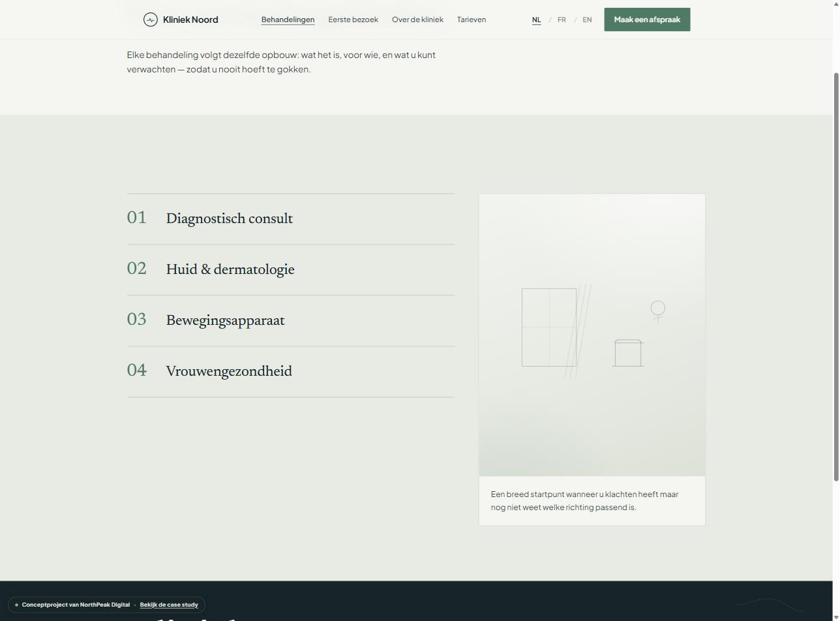Expand Vrouwengezondheid treatment row
840x621 pixels.
tap(290, 372)
